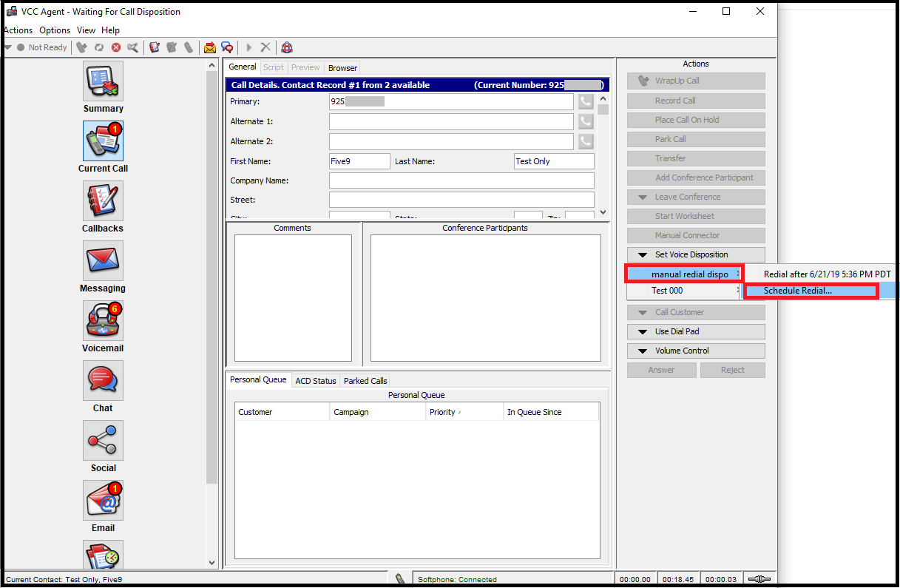Click the Last Name field
The width and height of the screenshot is (900, 588).
pyautogui.click(x=554, y=161)
